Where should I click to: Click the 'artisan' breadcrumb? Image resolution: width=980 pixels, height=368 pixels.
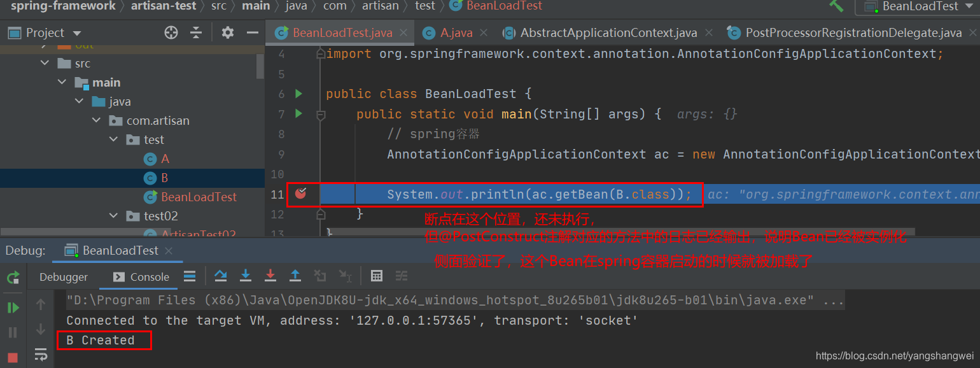pyautogui.click(x=381, y=6)
